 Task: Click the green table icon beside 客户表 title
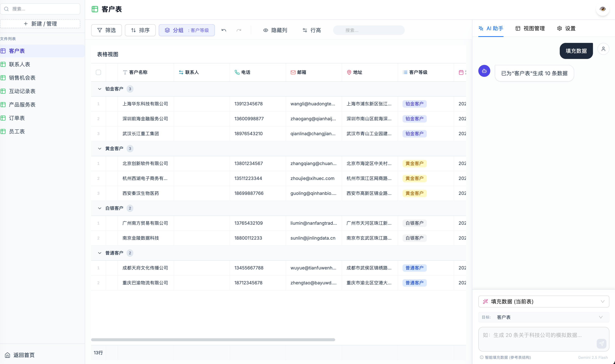[x=95, y=9]
